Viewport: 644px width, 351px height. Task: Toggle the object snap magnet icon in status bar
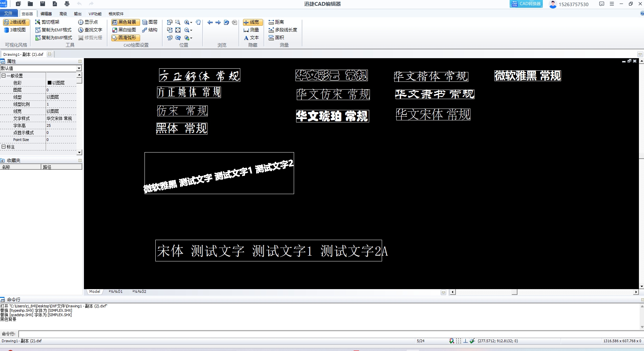click(451, 341)
